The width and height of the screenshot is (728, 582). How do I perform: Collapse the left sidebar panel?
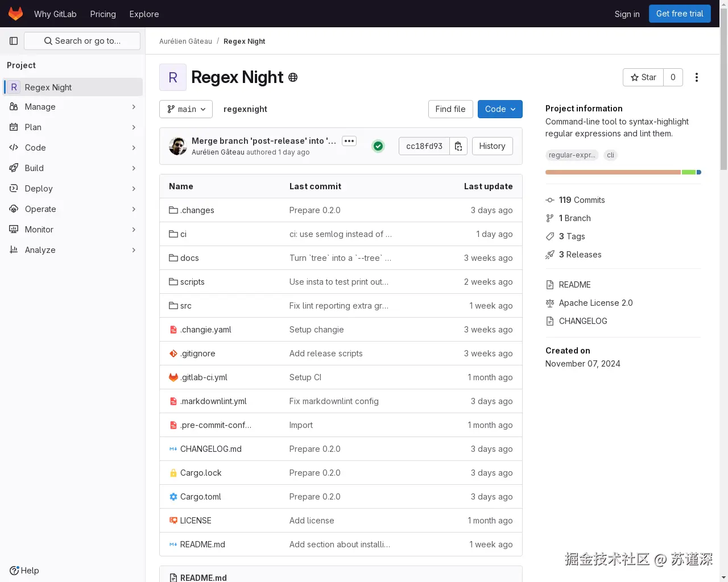pyautogui.click(x=14, y=41)
